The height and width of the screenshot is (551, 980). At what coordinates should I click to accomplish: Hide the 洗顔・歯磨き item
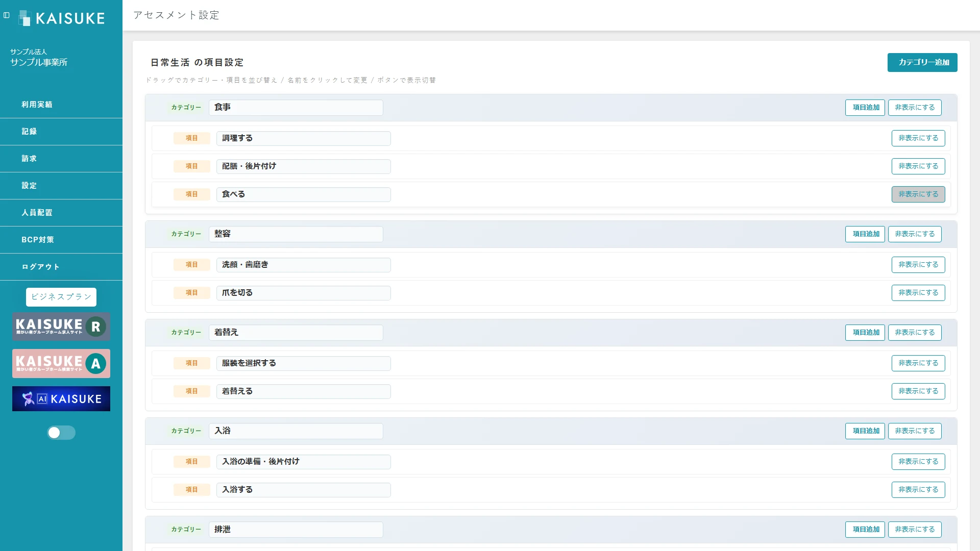pos(918,265)
